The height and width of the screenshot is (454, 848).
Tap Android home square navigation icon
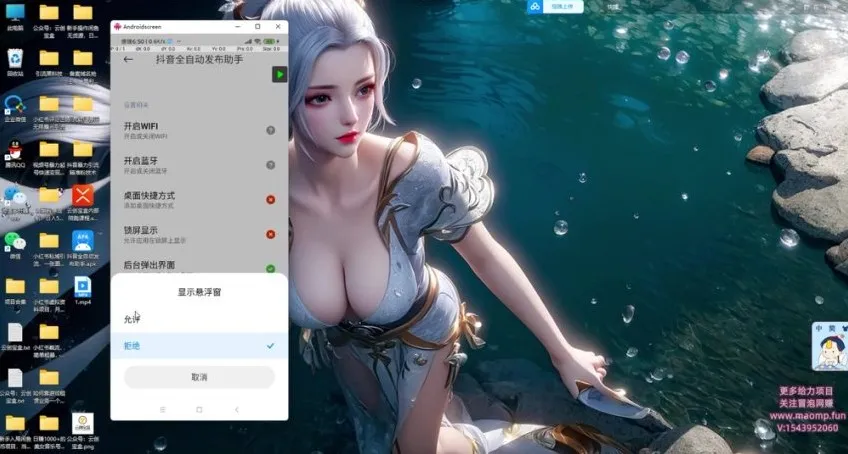click(x=199, y=410)
